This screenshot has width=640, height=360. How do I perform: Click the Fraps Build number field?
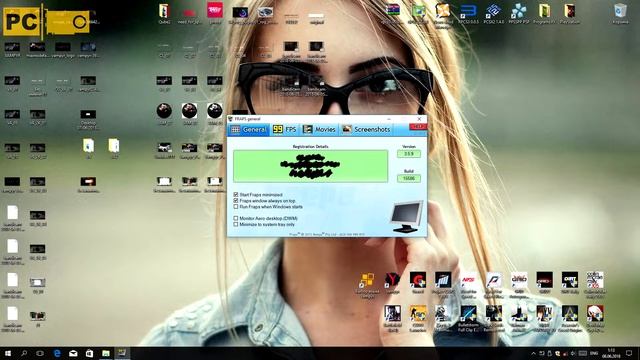[409, 178]
